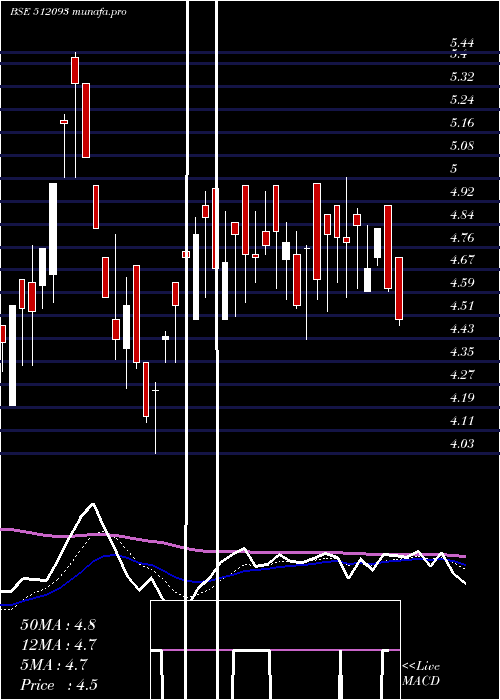Screen dimensions: 500x700
Task: Click the 4.67 price axis label
Action: click(x=462, y=259)
